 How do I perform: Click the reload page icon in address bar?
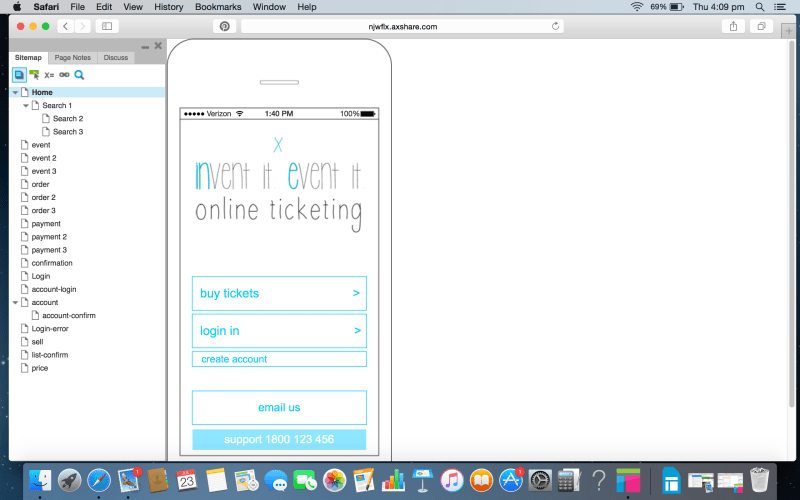pyautogui.click(x=556, y=26)
